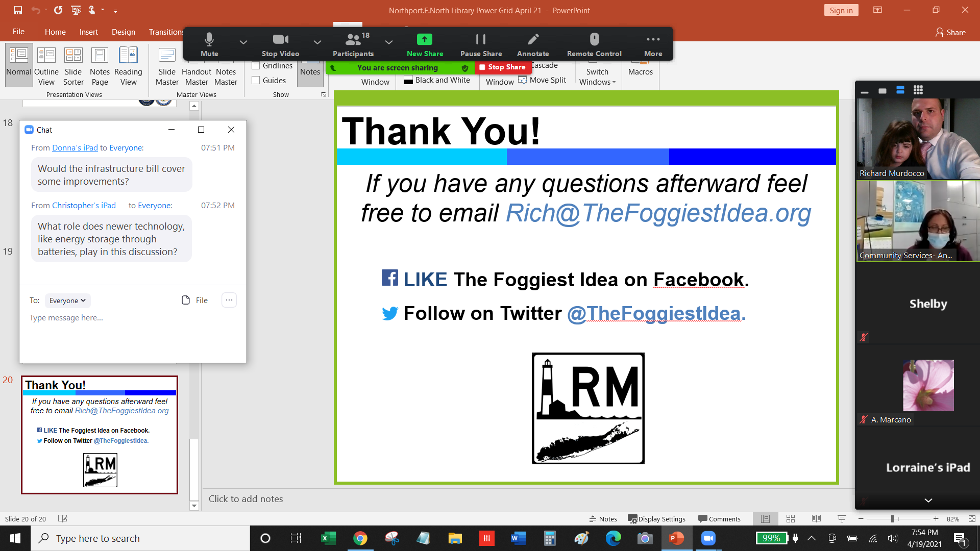
Task: Expand audio options arrow next to Mute
Action: (243, 42)
